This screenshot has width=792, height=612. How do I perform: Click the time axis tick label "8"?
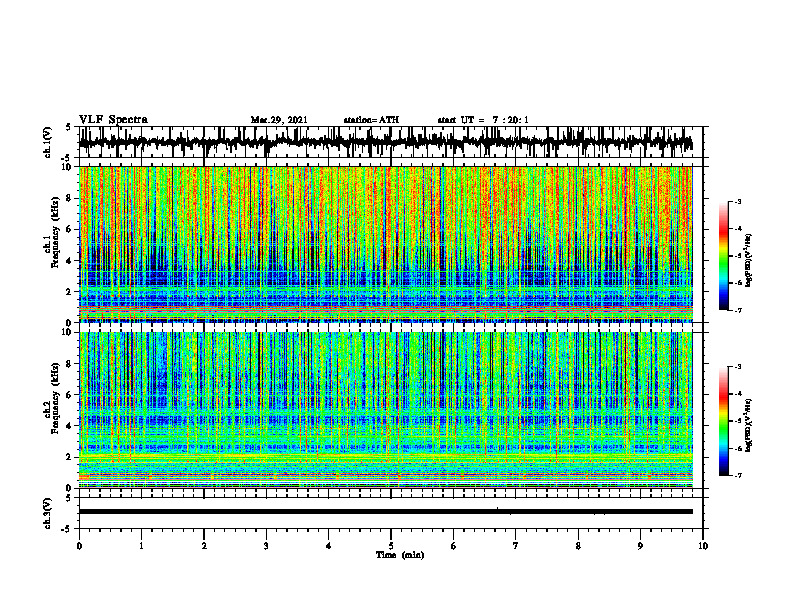(578, 546)
